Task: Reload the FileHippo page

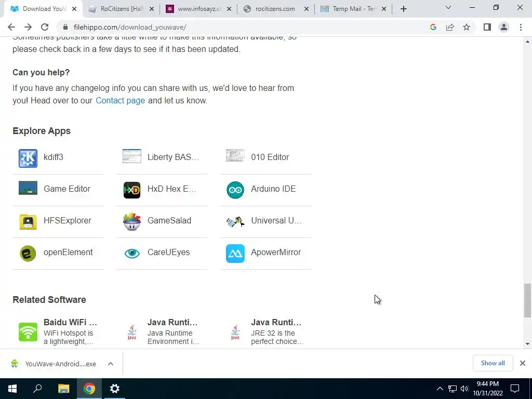Action: click(x=45, y=27)
